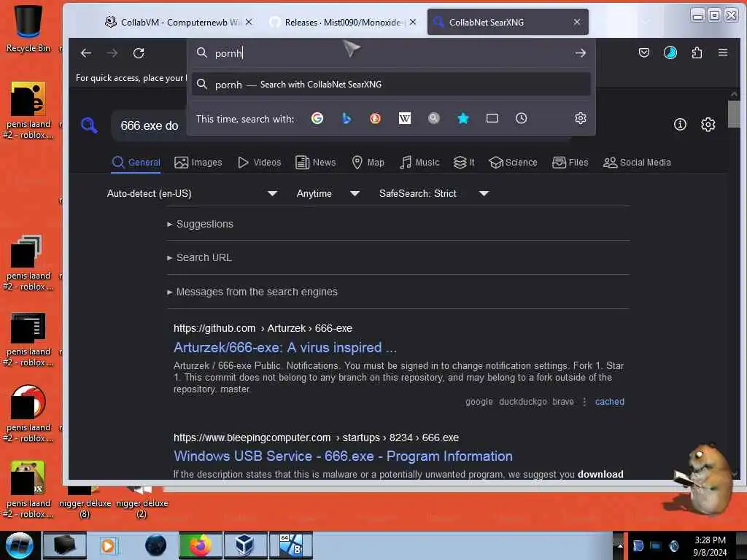Show hidden system tray icons arrow

point(620,545)
